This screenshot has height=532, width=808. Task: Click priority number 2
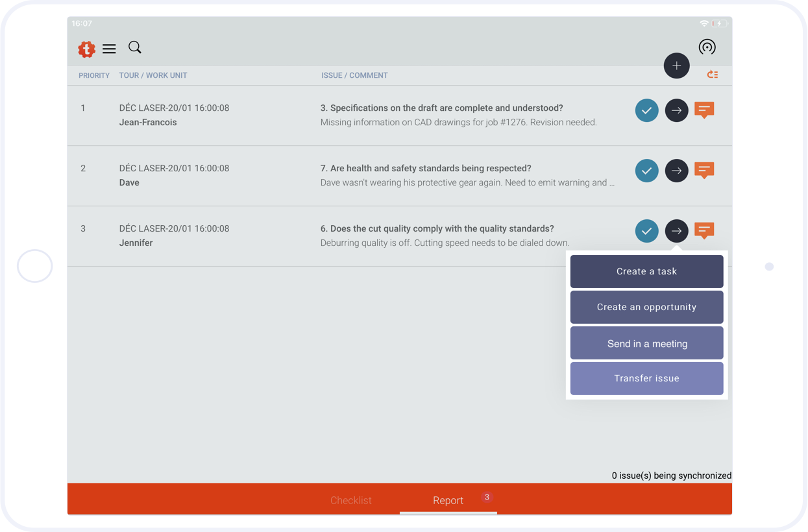(x=83, y=168)
